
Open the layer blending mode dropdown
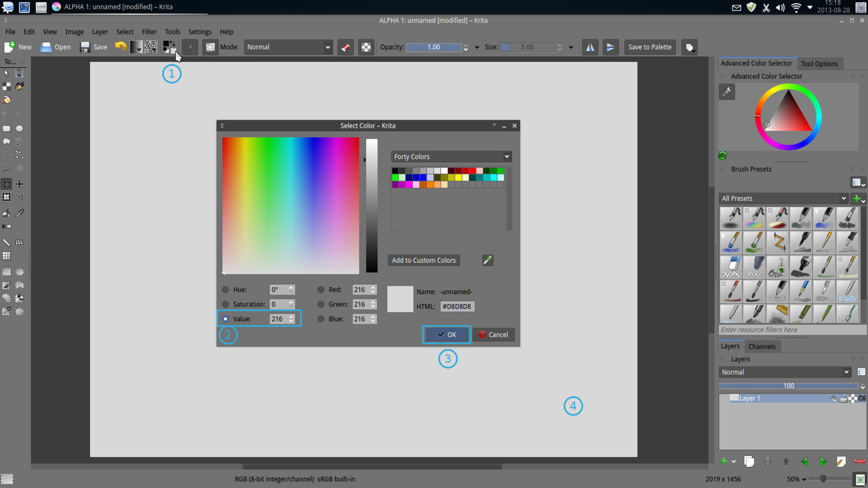click(785, 372)
